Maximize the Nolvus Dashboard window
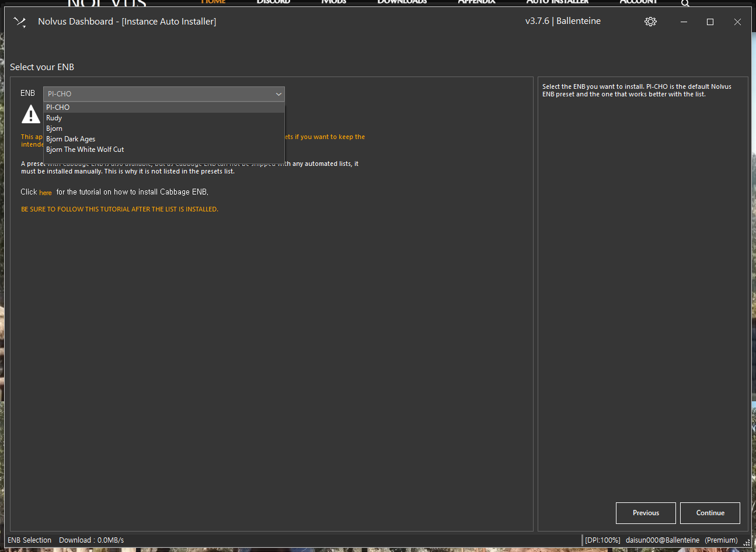The height and width of the screenshot is (552, 756). pos(710,22)
